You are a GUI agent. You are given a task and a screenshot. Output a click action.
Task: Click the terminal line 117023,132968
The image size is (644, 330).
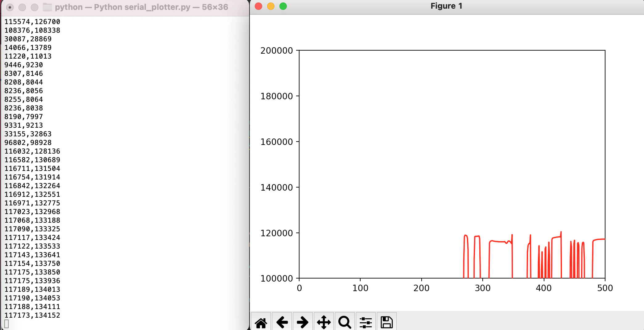tap(32, 212)
